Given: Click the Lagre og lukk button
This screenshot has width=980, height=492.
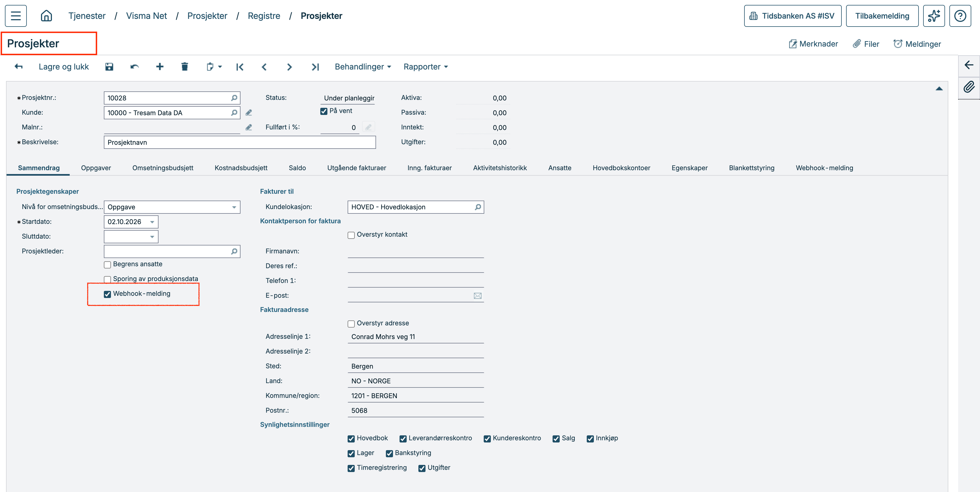Looking at the screenshot, I should [x=63, y=67].
